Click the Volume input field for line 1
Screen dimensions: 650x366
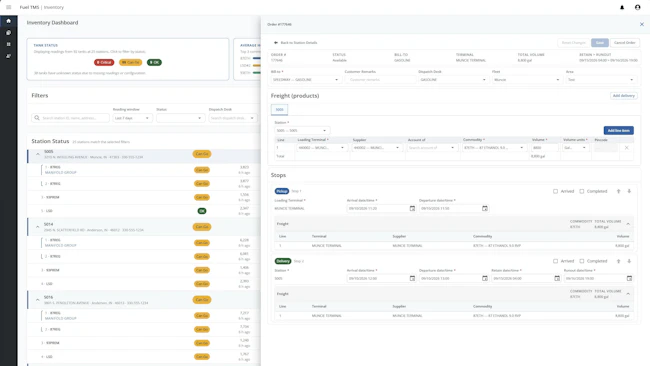tap(544, 148)
